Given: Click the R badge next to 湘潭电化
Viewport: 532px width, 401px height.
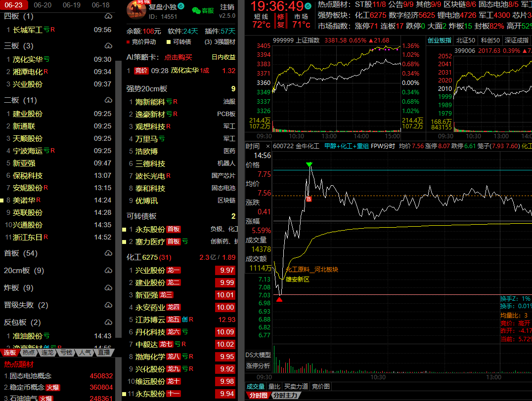Looking at the screenshot, I should pyautogui.click(x=46, y=72).
